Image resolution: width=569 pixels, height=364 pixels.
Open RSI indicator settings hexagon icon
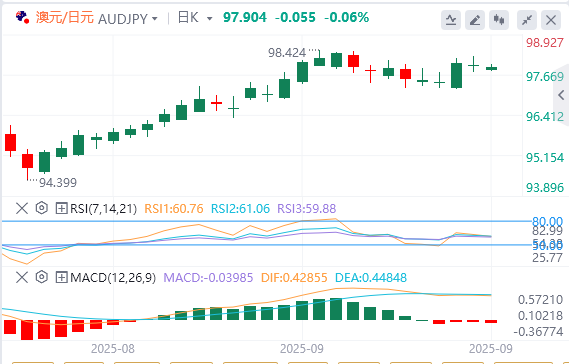coord(42,208)
